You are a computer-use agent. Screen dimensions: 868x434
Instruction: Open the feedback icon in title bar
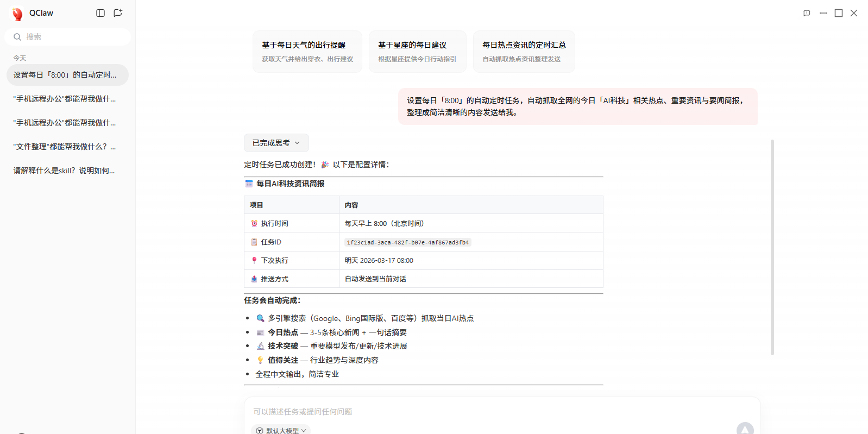coord(807,13)
